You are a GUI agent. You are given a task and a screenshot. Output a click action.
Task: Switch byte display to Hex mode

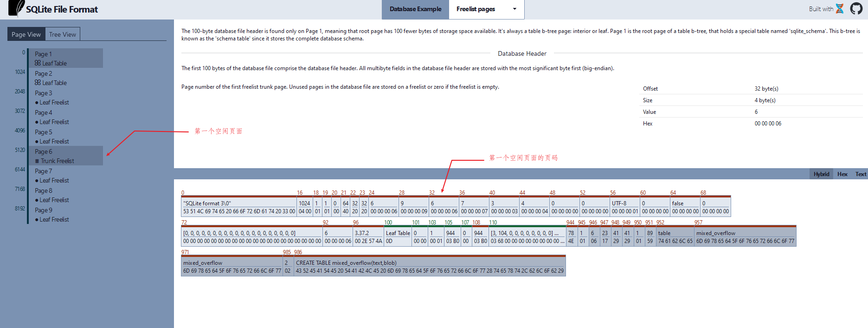(x=842, y=174)
